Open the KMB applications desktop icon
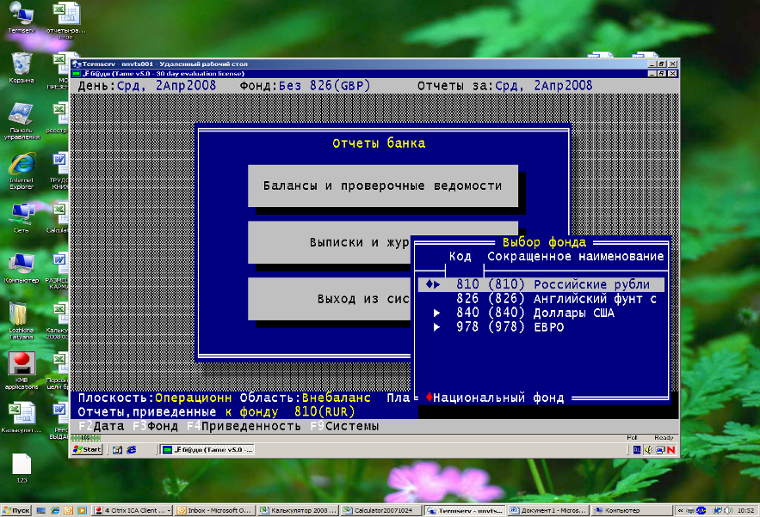This screenshot has height=517, width=760. 20,364
